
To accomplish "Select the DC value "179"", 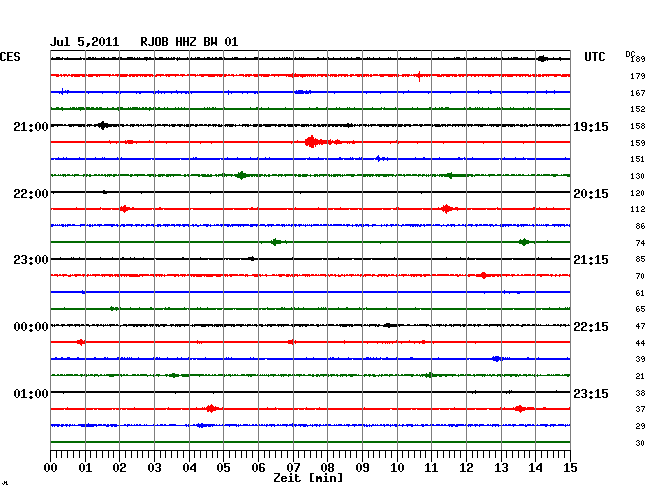I will pyautogui.click(x=638, y=76).
